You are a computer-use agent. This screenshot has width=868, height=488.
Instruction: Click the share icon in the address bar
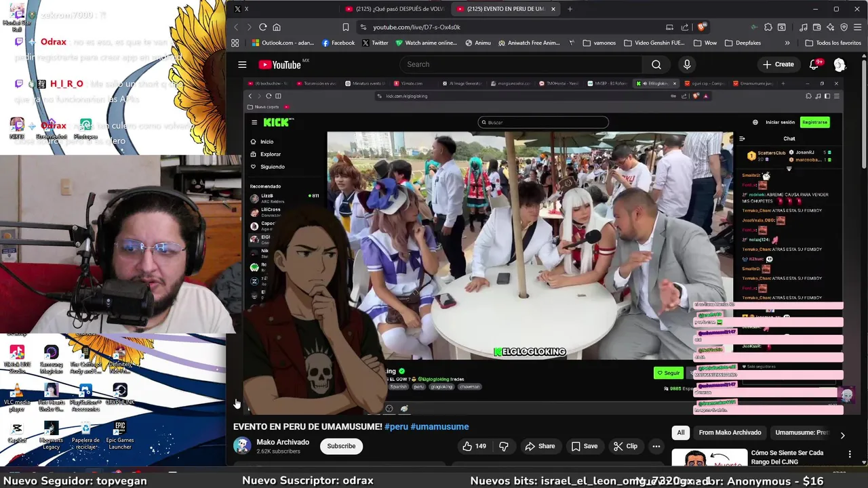pyautogui.click(x=685, y=27)
